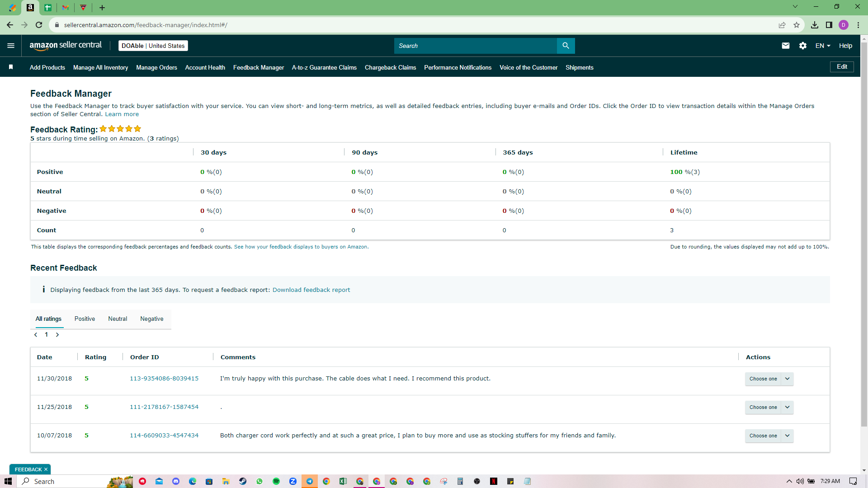The image size is (868, 488).
Task: Expand Chrome tab search chevron
Action: pyautogui.click(x=795, y=7)
